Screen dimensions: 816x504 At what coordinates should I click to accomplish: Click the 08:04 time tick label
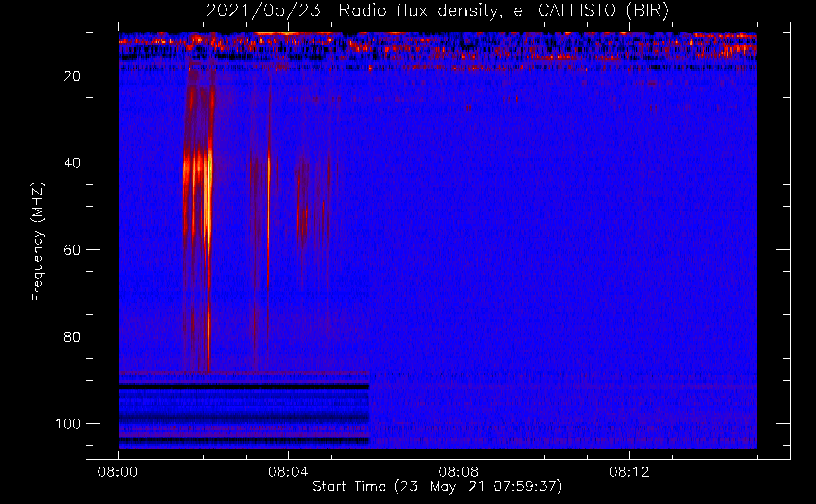288,472
